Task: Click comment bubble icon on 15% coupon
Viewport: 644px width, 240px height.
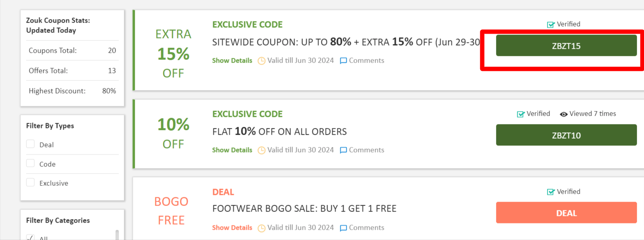Action: coord(343,61)
